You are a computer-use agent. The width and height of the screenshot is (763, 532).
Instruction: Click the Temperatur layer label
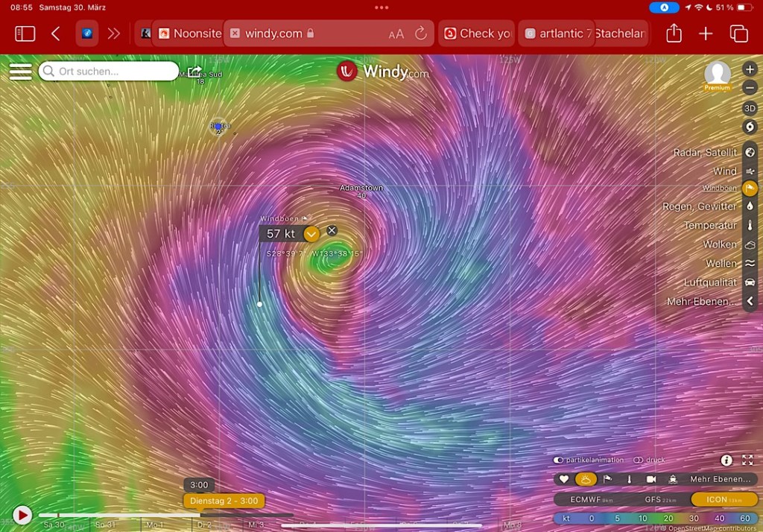coord(710,225)
